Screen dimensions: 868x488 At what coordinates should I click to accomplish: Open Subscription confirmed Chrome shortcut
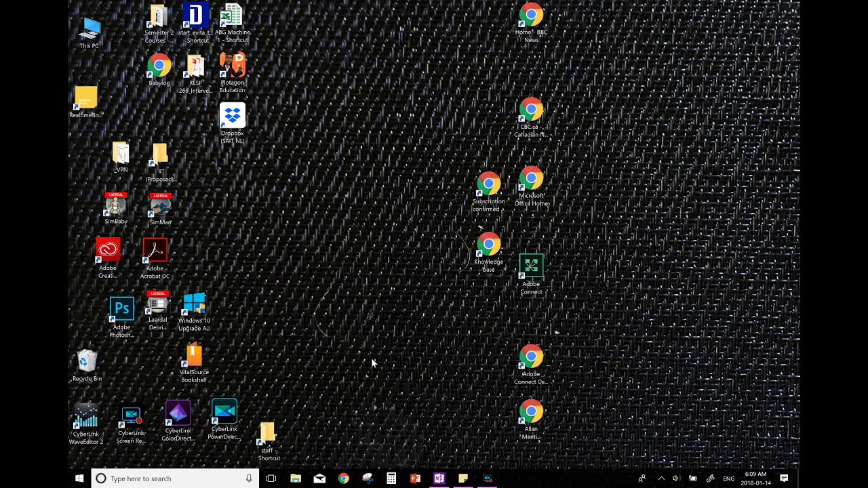(x=488, y=192)
